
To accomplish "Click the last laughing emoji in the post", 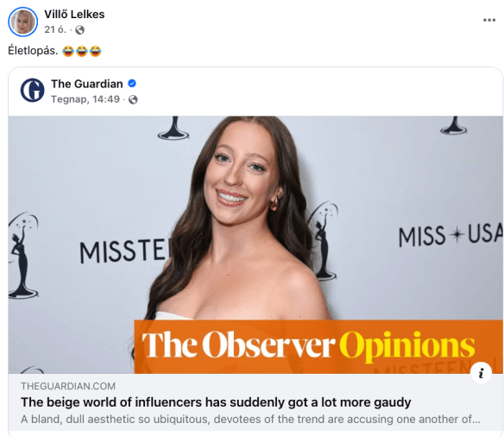I will pos(96,51).
